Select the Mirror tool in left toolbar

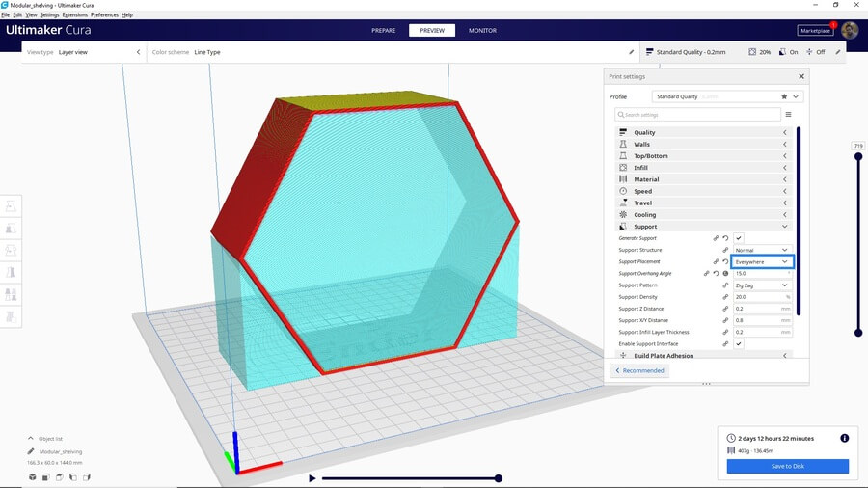(11, 272)
